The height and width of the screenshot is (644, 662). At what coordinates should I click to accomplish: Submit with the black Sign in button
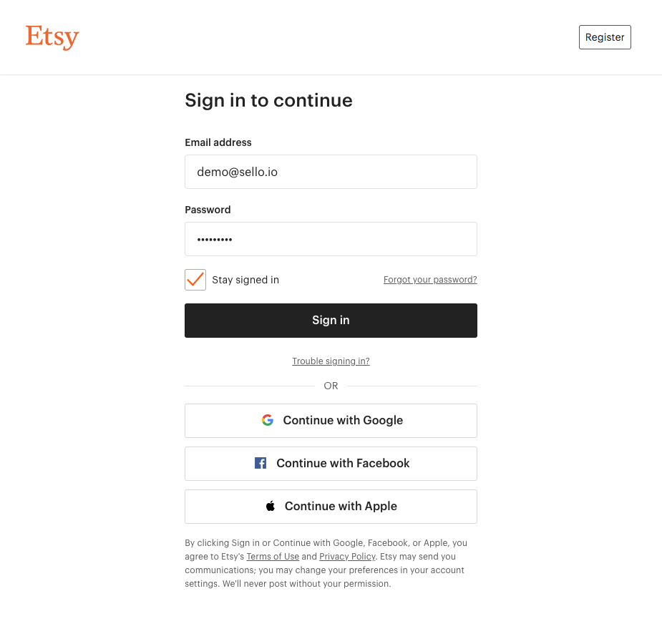[x=331, y=321]
